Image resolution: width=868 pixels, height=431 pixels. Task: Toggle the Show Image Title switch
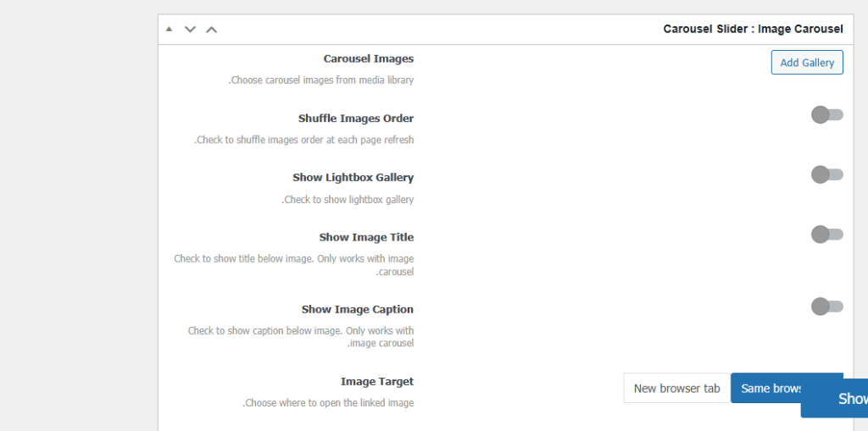(x=826, y=235)
